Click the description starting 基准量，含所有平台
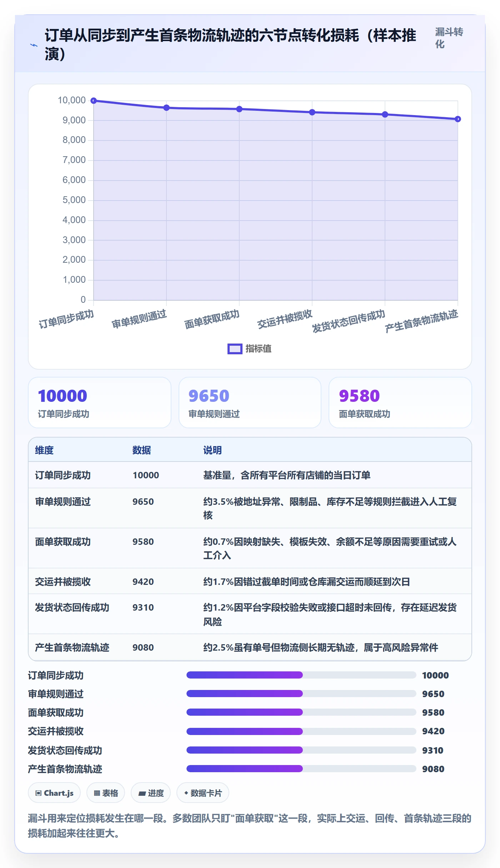The height and width of the screenshot is (868, 500). click(x=287, y=475)
